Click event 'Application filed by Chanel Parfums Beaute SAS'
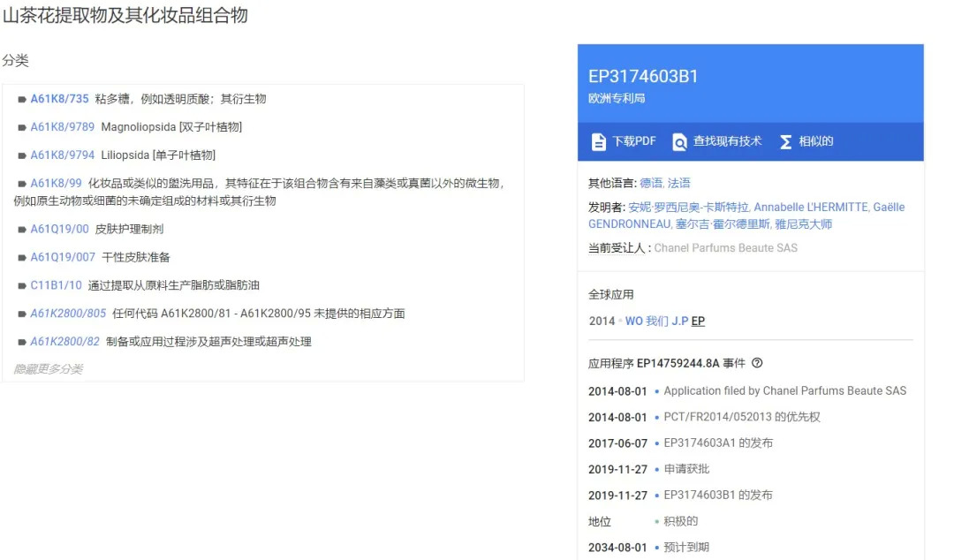 [x=785, y=390]
